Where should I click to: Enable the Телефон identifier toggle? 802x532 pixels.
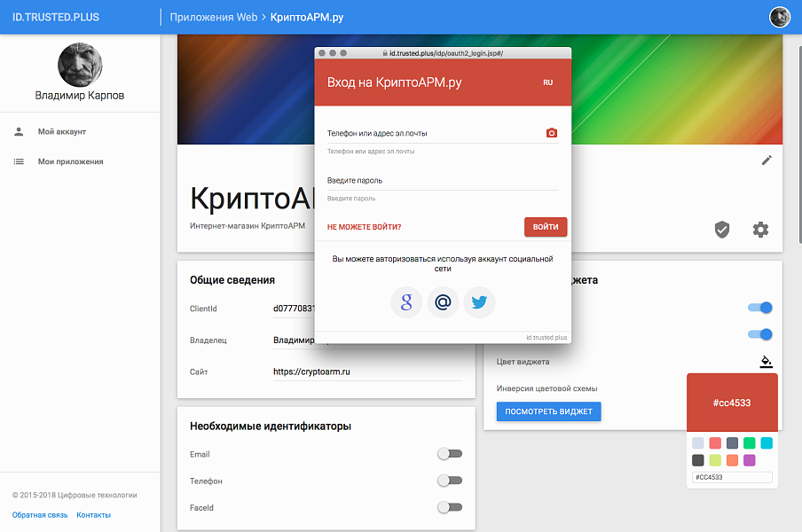[450, 481]
